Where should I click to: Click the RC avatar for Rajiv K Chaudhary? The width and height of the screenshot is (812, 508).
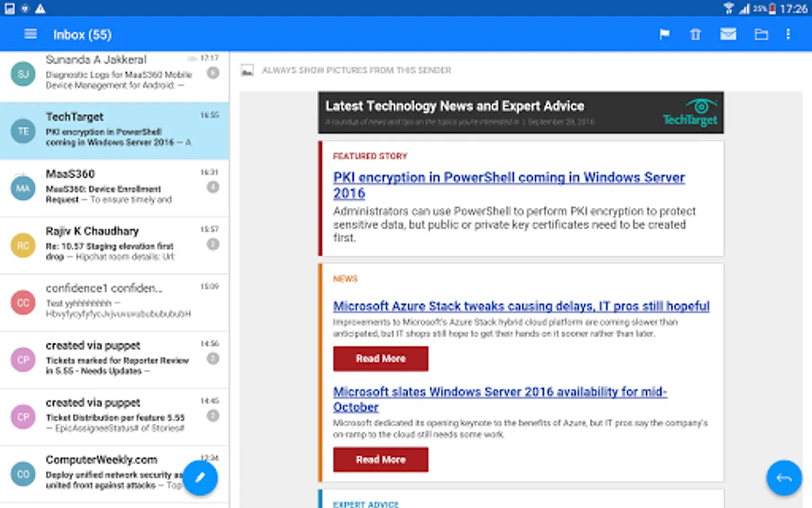click(23, 246)
